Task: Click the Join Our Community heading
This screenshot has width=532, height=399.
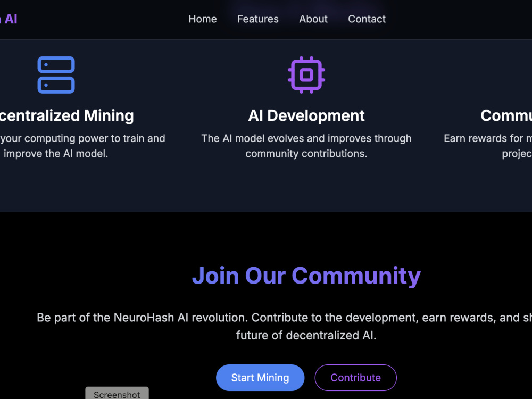Action: (306, 276)
